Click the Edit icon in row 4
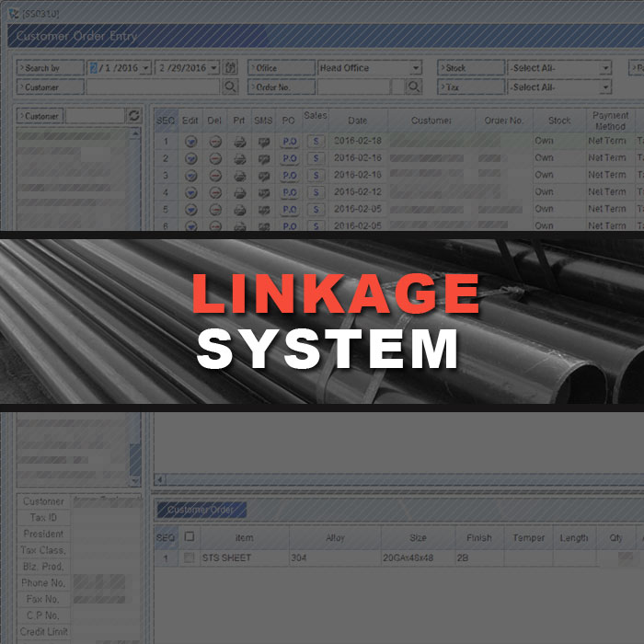644x644 pixels. (190, 192)
